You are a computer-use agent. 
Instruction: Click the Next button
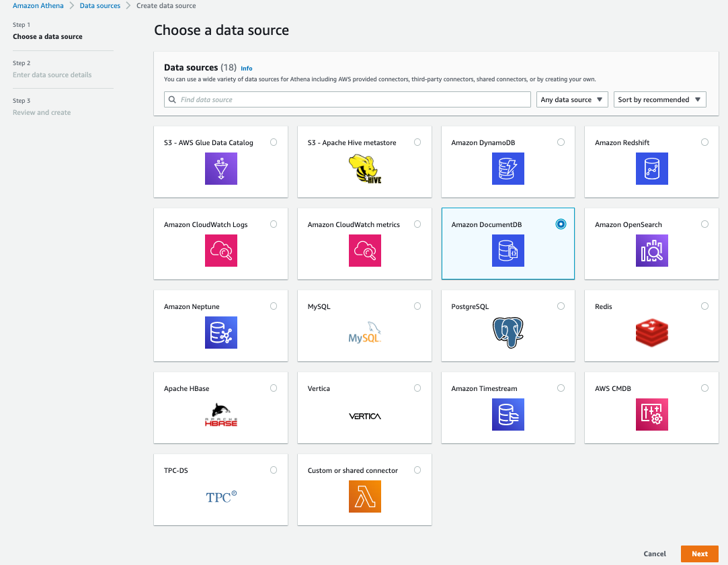(700, 554)
